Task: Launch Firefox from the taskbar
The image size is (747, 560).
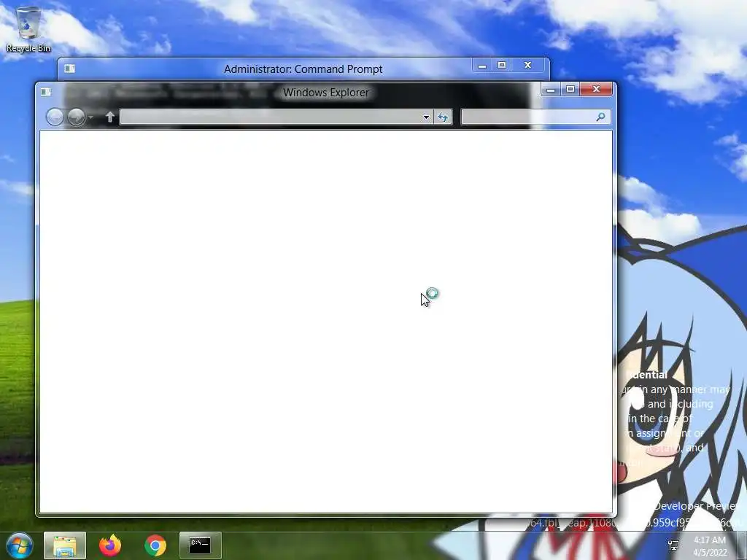Action: pyautogui.click(x=110, y=545)
